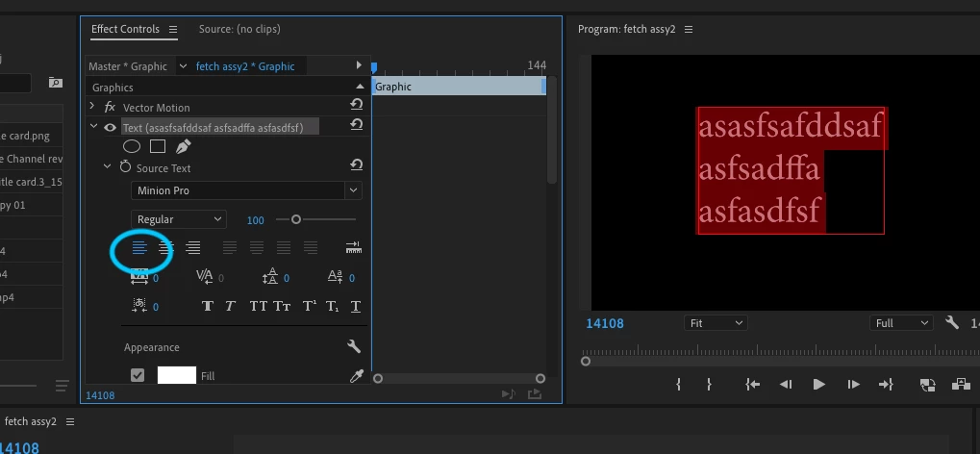This screenshot has height=454, width=980.
Task: Select the Program: fetch assy2 tab
Action: (627, 29)
